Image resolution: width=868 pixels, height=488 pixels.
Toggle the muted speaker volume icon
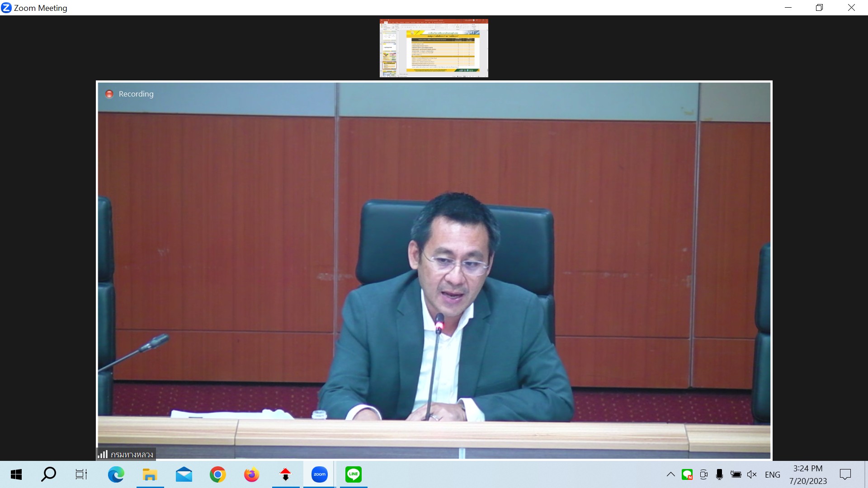752,474
